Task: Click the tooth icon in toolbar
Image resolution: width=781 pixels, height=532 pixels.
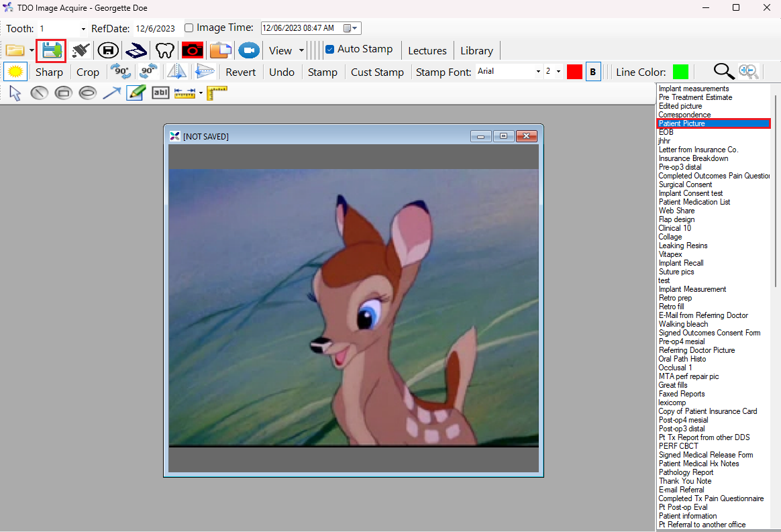Action: 164,50
